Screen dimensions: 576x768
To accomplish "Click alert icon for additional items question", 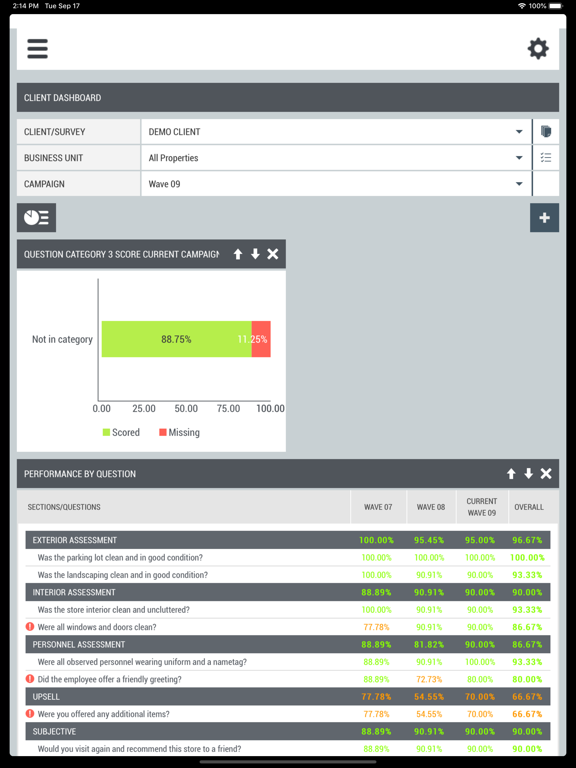I will point(30,714).
